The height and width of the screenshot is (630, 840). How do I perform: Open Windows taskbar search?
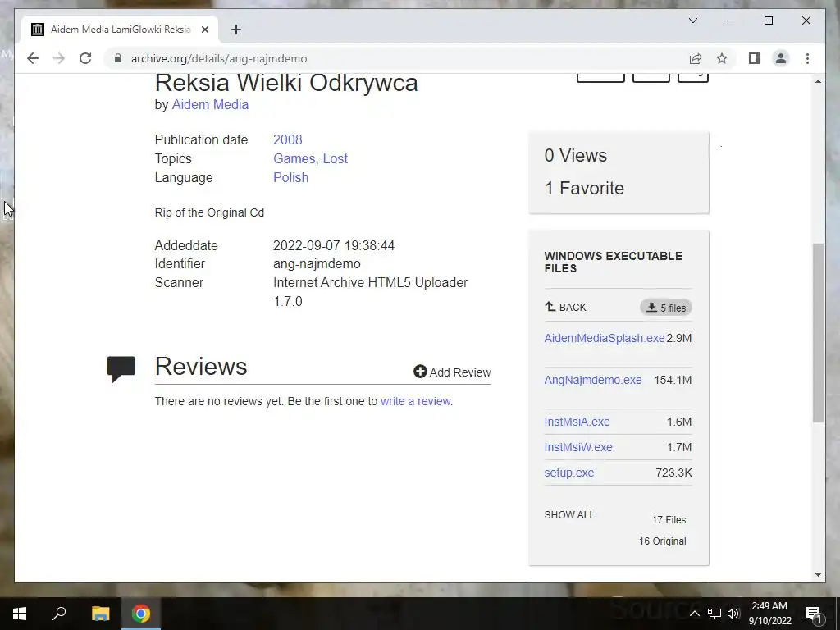(x=59, y=614)
